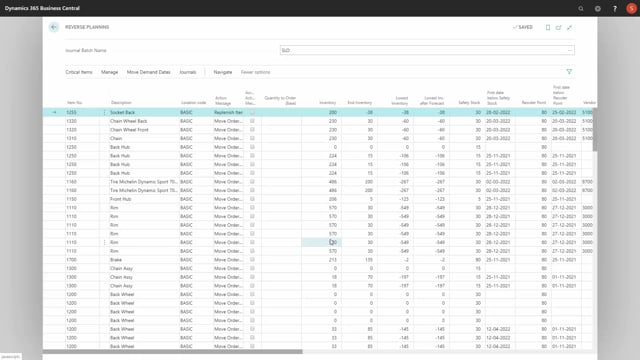The image size is (640, 360).
Task: Click the back arrow next to Reverse Planning
Action: click(53, 27)
